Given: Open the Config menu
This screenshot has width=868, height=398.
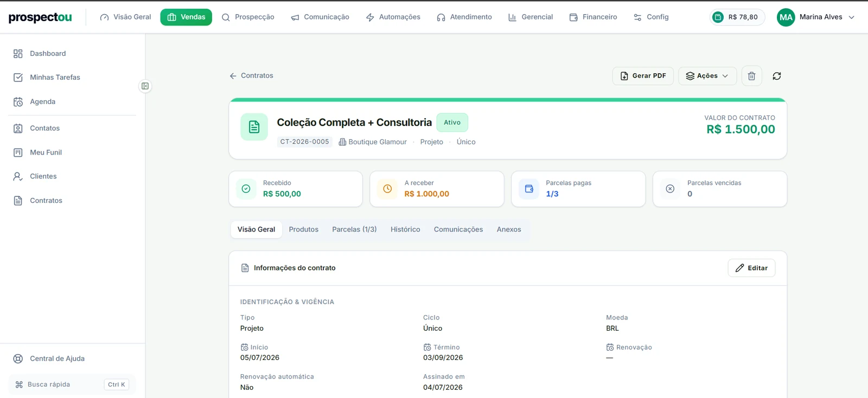Looking at the screenshot, I should [x=651, y=17].
